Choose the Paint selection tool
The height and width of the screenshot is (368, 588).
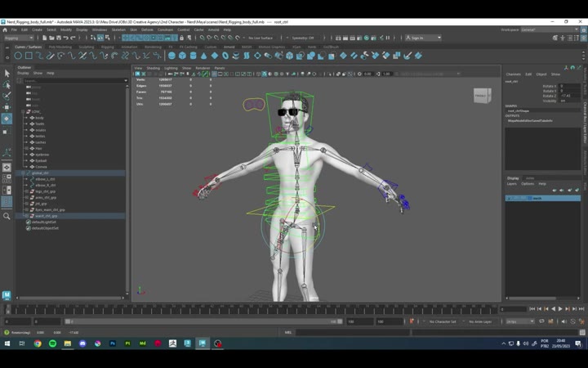point(7,96)
